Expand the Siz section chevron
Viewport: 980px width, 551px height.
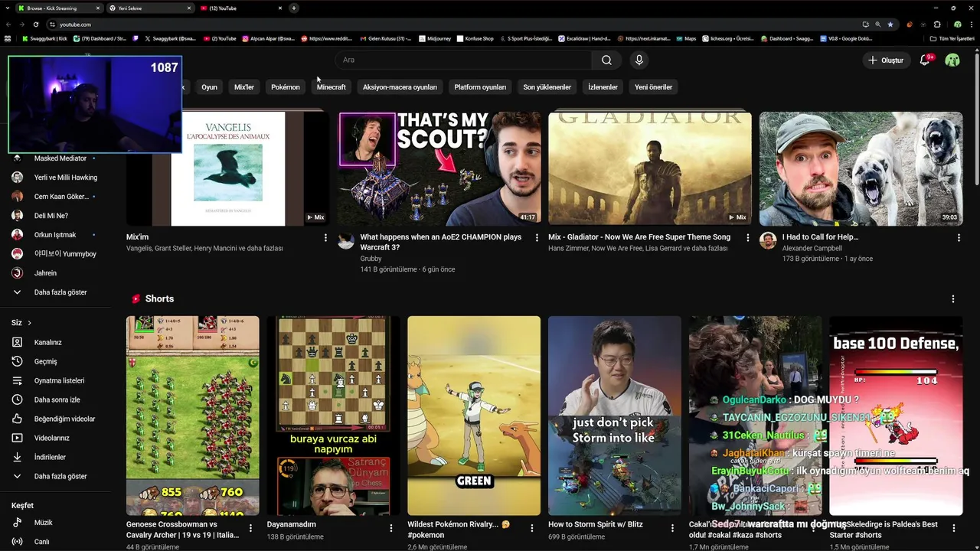[29, 323]
